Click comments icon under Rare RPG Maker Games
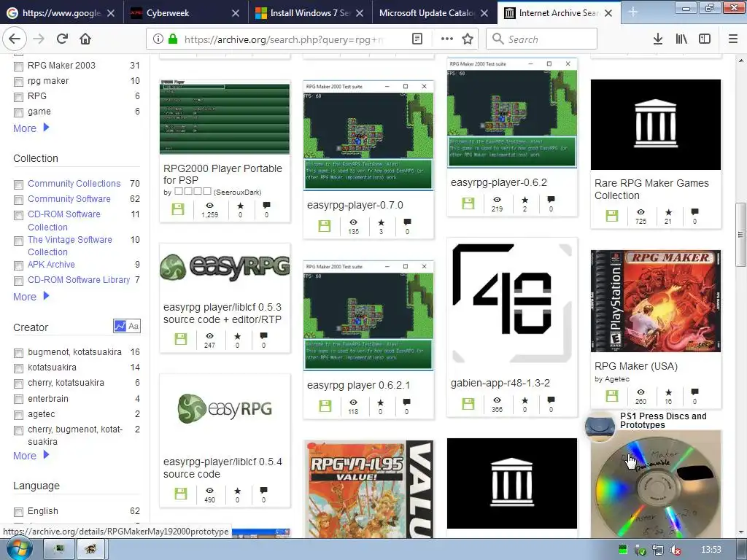747x560 pixels. pyautogui.click(x=695, y=211)
